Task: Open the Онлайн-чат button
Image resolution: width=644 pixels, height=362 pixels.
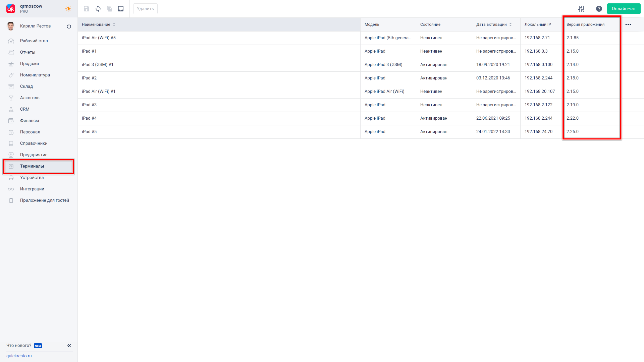Action: 624,9
